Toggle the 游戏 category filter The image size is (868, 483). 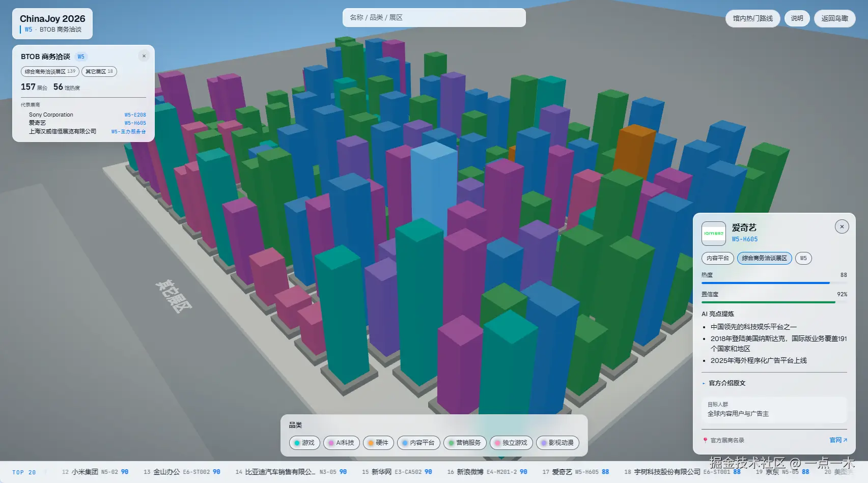304,443
